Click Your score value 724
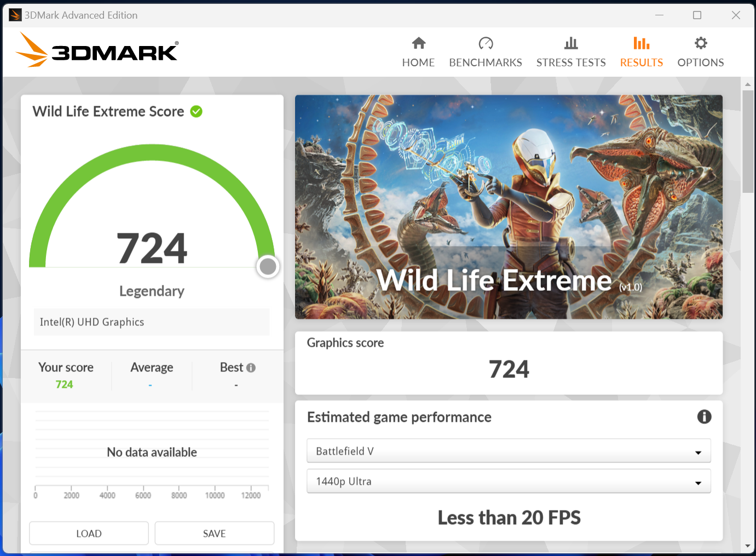Image resolution: width=756 pixels, height=556 pixels. (x=64, y=385)
